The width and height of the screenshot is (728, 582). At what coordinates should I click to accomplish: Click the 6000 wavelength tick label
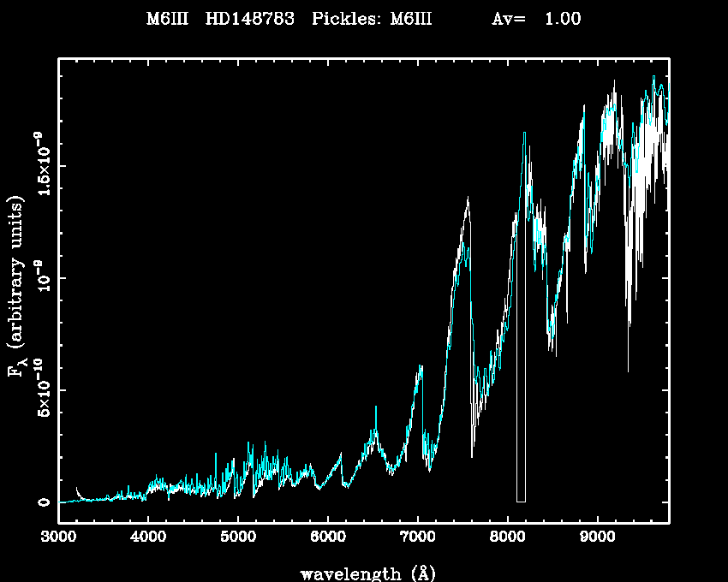tap(328, 537)
